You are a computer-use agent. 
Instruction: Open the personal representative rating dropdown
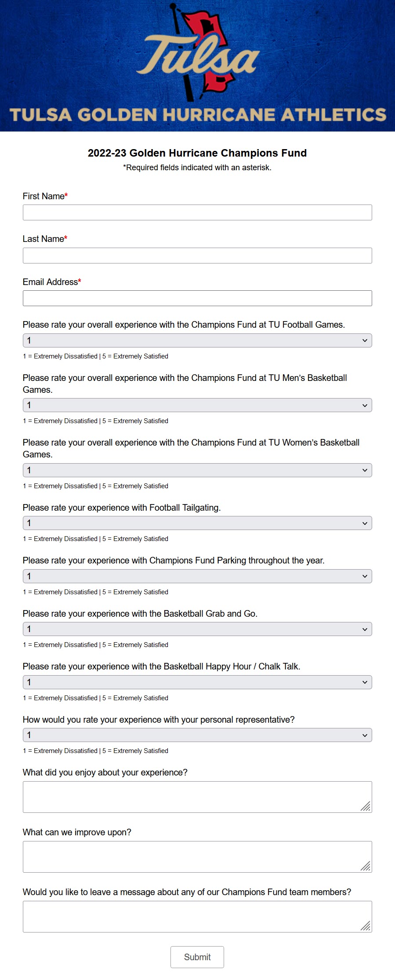coord(197,735)
